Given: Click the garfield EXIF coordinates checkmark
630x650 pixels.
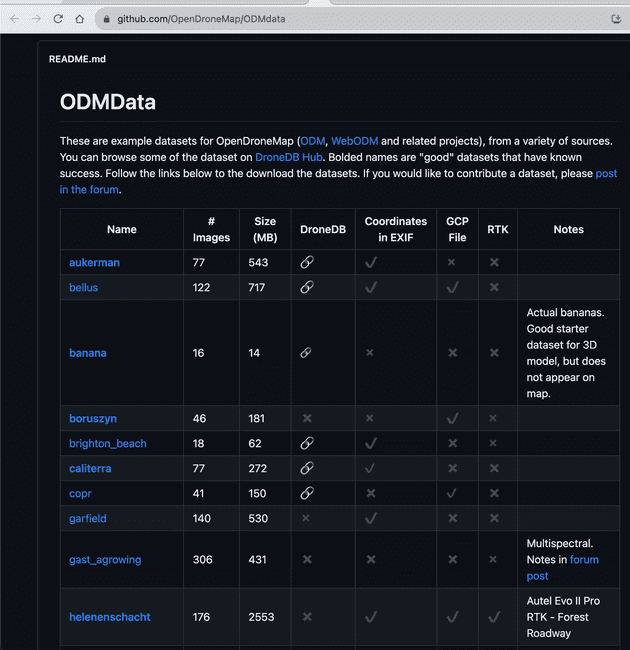Looking at the screenshot, I should click(371, 518).
